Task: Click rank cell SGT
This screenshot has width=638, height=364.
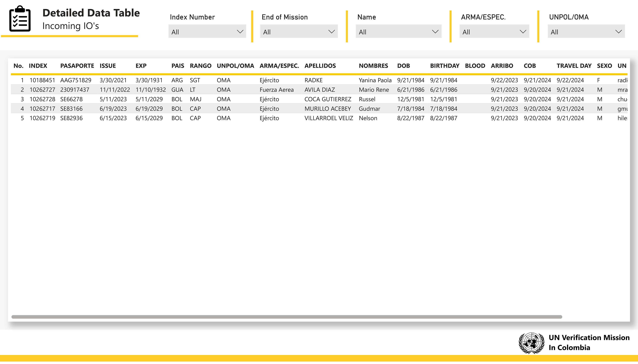Action: (195, 80)
